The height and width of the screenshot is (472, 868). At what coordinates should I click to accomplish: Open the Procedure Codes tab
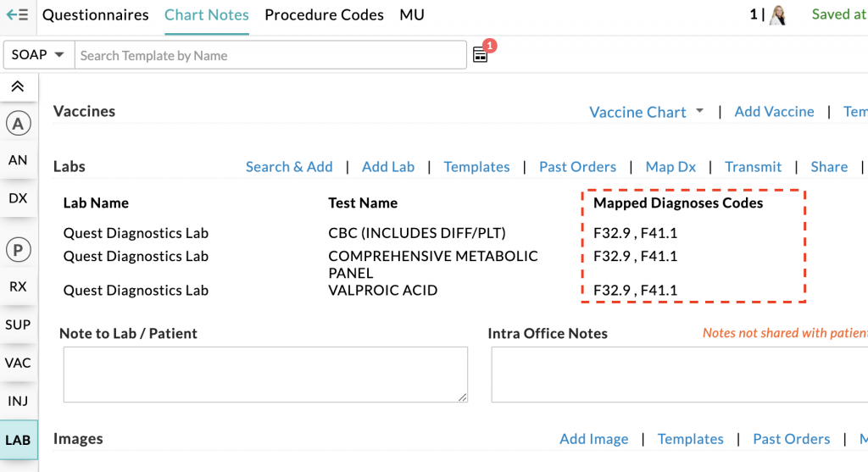tap(324, 15)
